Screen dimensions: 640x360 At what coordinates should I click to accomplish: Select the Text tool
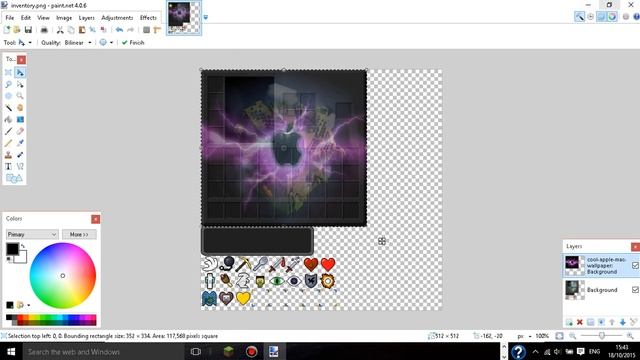point(8,167)
